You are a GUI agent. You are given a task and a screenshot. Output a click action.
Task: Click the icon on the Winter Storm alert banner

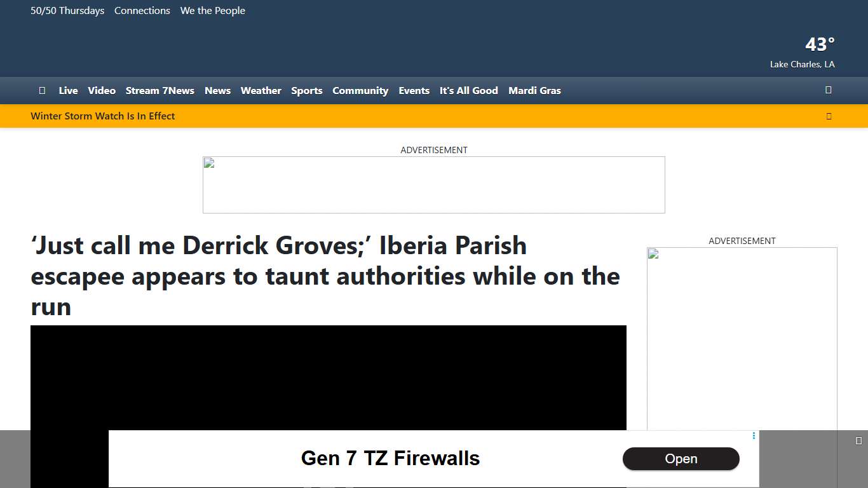coord(829,116)
